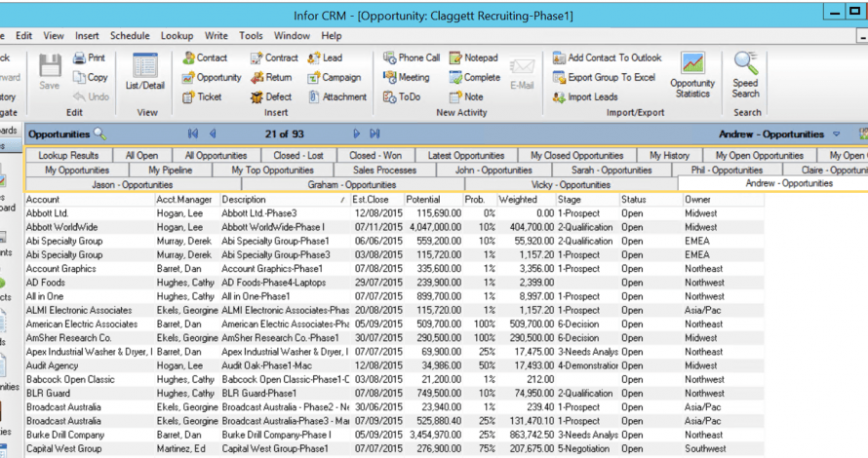The width and height of the screenshot is (868, 458).
Task: Go to the last opportunity record
Action: pos(375,134)
